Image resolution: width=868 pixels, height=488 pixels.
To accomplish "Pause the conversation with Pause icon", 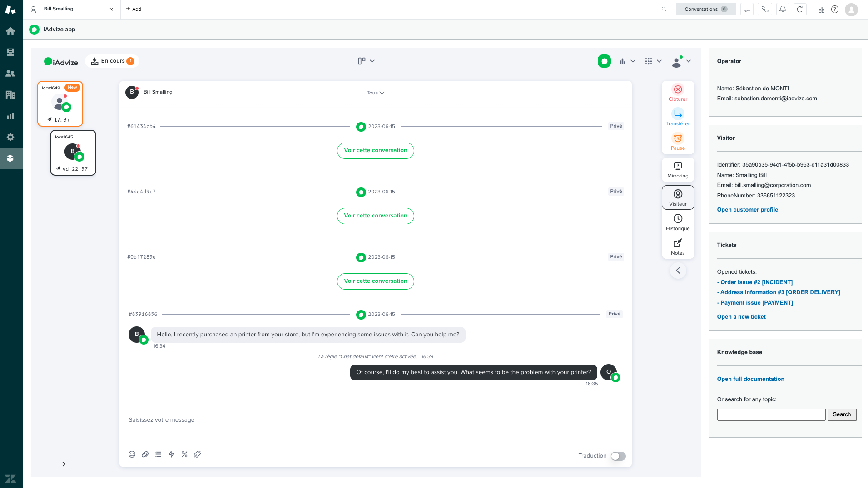I will pyautogui.click(x=678, y=139).
